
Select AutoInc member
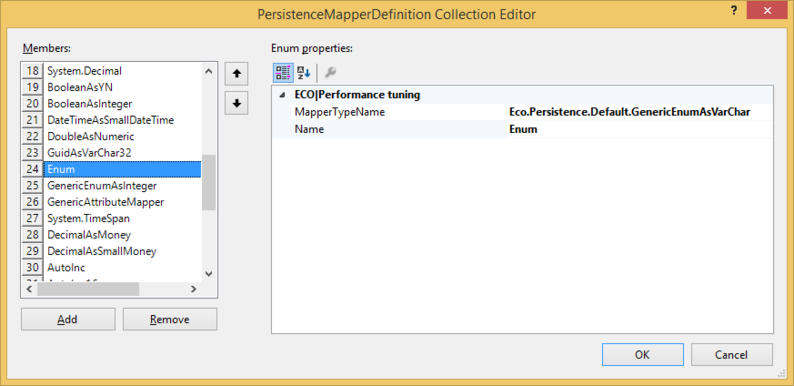pos(122,267)
